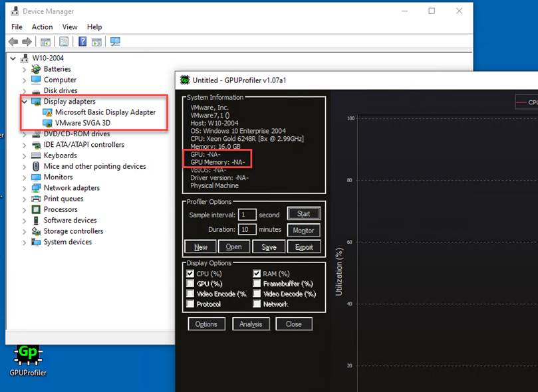The height and width of the screenshot is (392, 538).
Task: Select the Computer category icon
Action: pyautogui.click(x=36, y=80)
